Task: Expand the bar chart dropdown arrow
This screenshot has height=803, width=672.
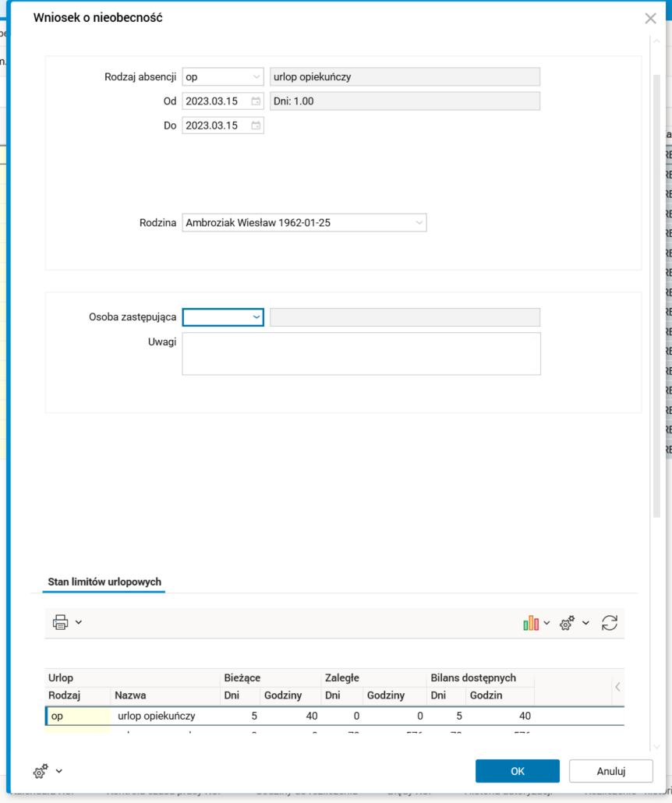Action: [x=546, y=623]
